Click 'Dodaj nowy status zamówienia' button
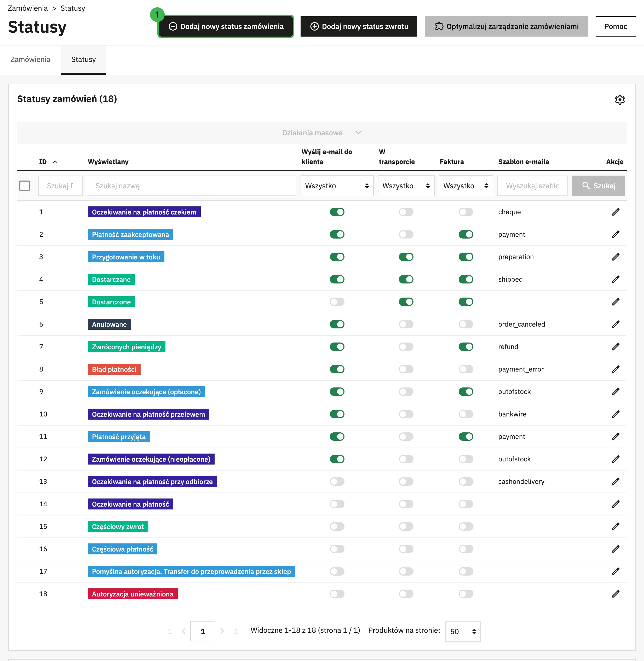644x661 pixels. [226, 26]
